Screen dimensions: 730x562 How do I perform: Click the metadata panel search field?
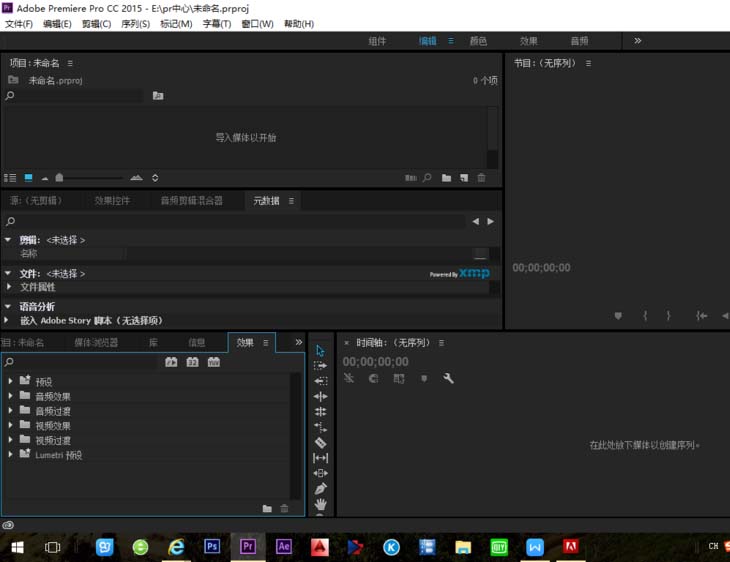coord(240,221)
